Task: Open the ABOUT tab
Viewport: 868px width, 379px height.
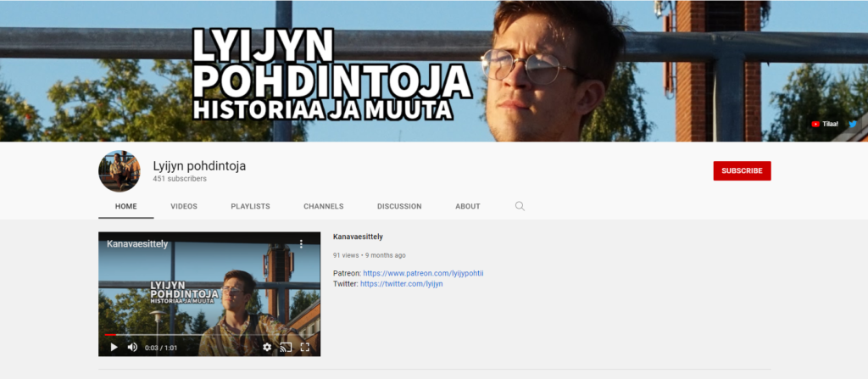Action: 467,206
